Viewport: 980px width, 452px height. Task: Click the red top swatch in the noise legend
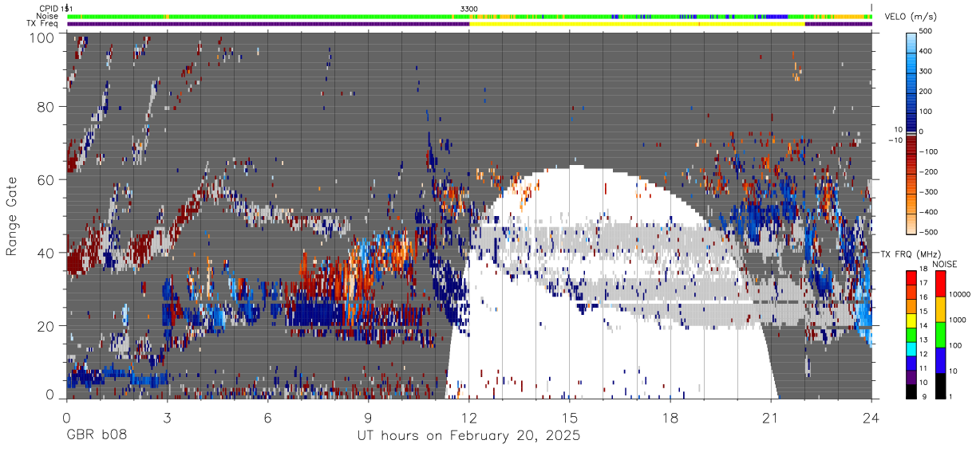(x=940, y=284)
